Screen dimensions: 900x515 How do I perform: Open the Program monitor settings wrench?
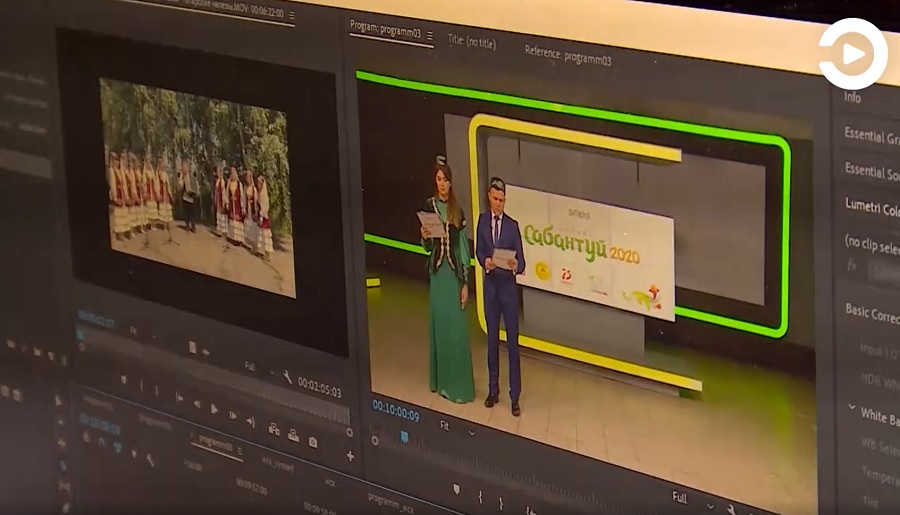(x=731, y=509)
